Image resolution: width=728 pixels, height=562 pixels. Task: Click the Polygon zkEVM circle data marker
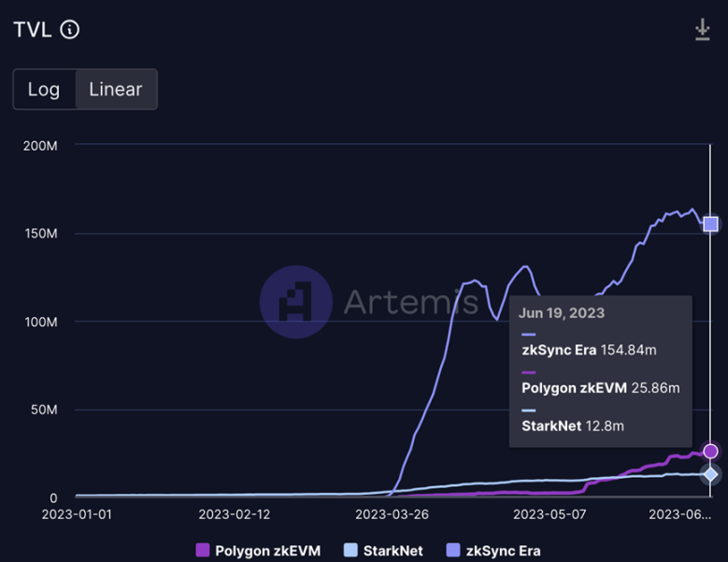click(x=710, y=452)
